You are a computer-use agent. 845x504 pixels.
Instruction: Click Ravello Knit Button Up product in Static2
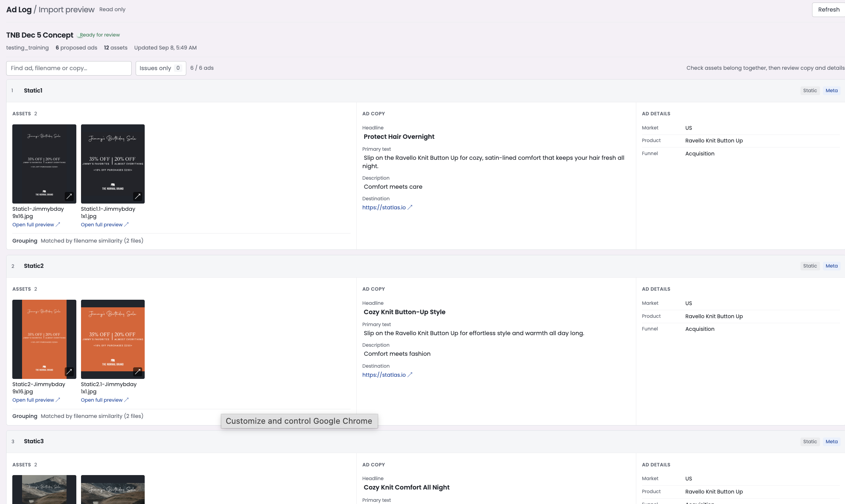pos(714,316)
